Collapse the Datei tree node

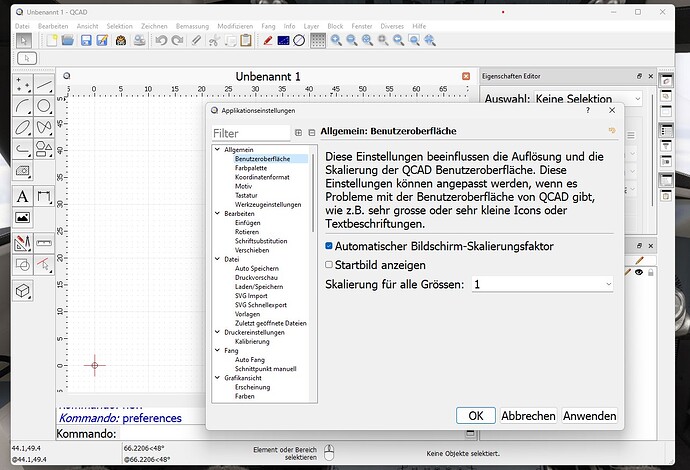(x=217, y=259)
